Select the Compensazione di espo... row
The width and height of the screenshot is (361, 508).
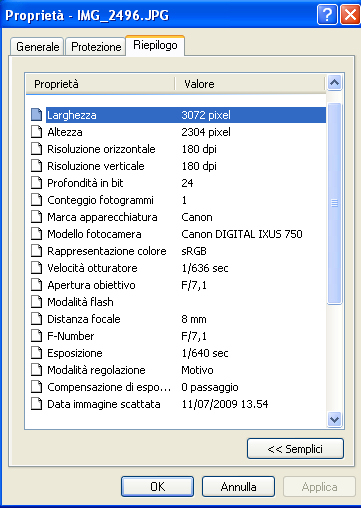178,387
